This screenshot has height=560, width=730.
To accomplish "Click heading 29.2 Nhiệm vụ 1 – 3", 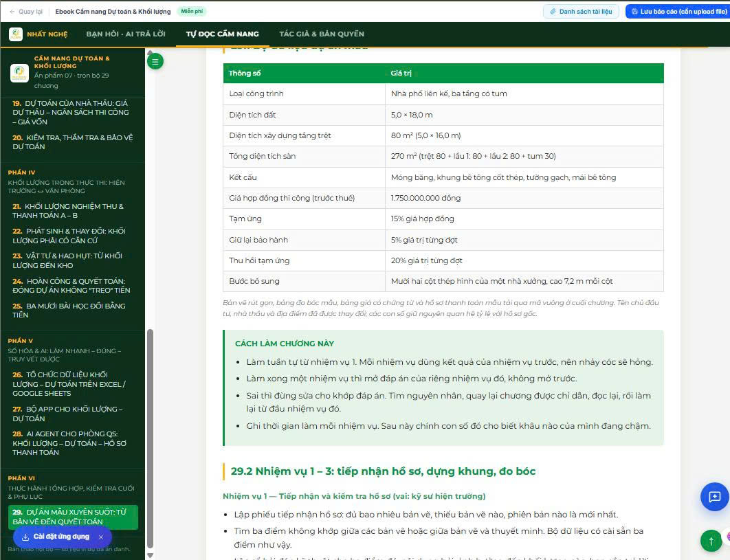I will (x=383, y=471).
